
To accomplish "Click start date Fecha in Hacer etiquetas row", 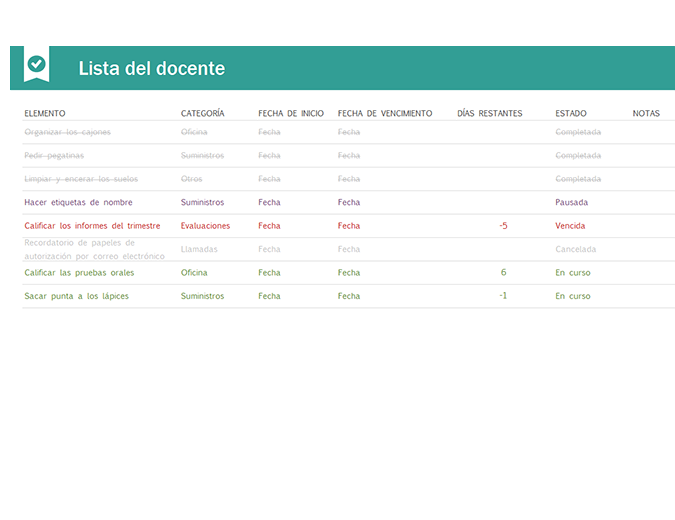I will pos(269,202).
